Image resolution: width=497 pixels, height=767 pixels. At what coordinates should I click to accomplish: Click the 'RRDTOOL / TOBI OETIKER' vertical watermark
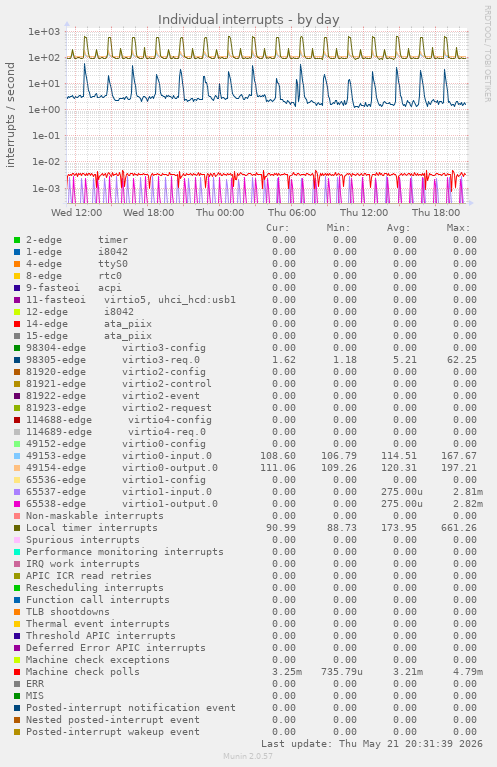pos(487,54)
